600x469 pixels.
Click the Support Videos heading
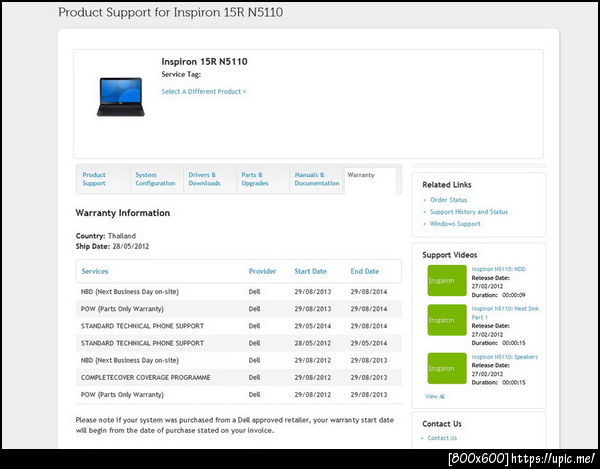pyautogui.click(x=450, y=255)
